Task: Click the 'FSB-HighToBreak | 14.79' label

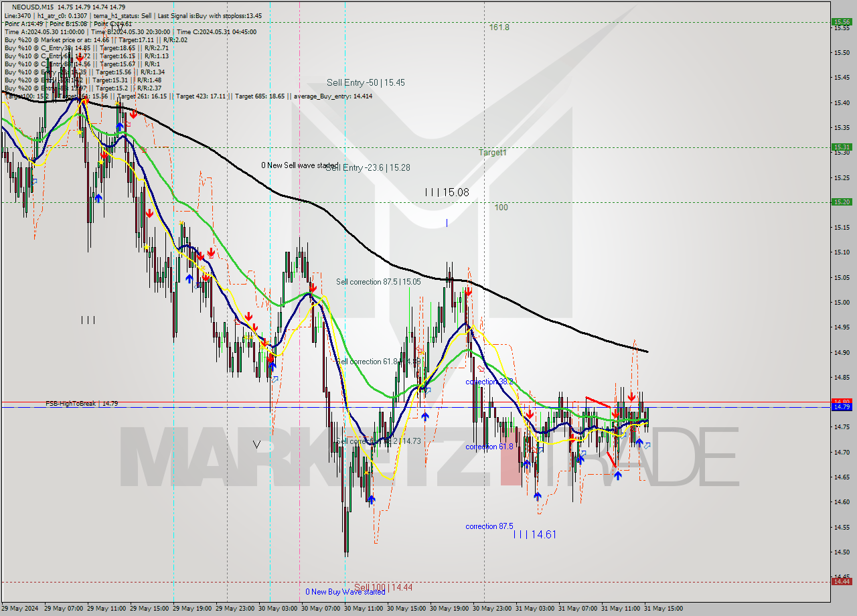Action: (82, 404)
